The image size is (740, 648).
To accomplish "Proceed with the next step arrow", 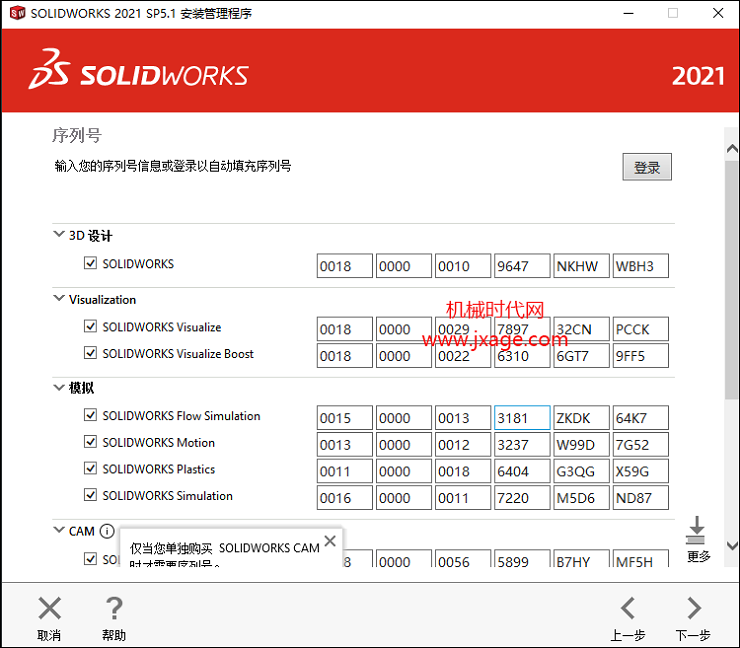I will (694, 608).
